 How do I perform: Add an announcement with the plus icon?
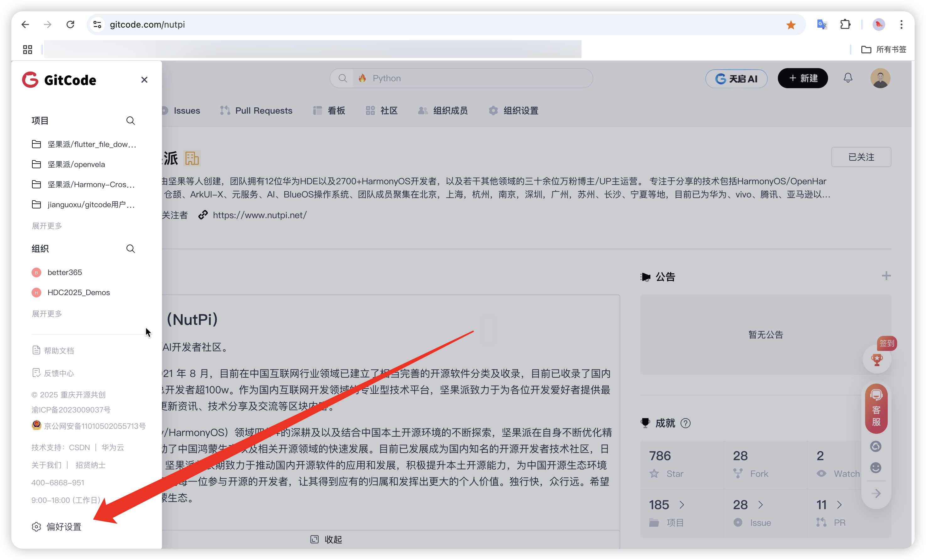point(886,276)
